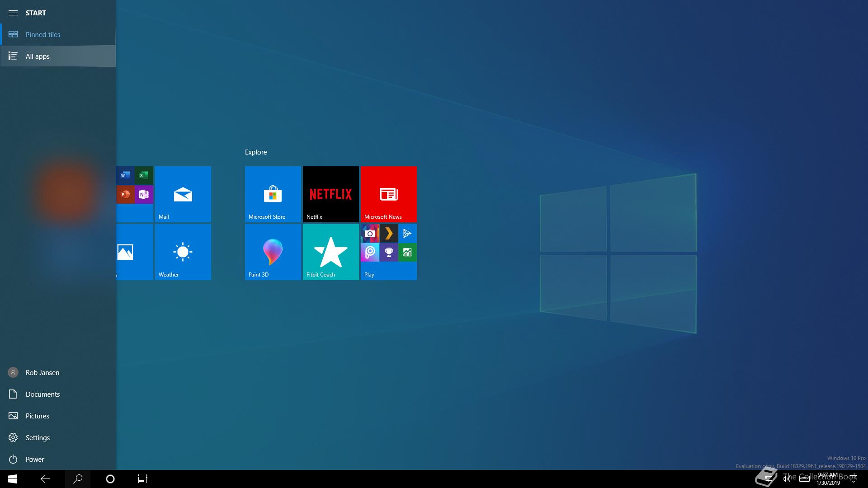Launch the Netflix tile

click(331, 194)
